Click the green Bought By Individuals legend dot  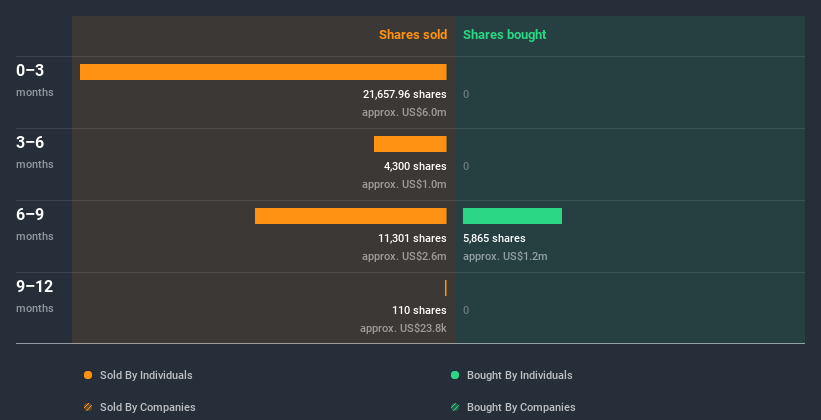coord(455,375)
